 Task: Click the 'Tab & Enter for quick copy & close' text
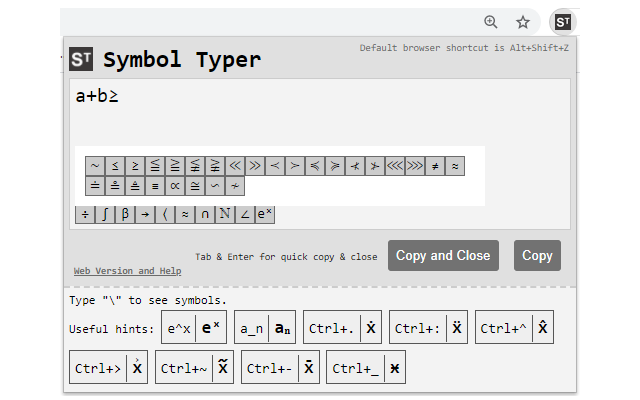point(286,257)
